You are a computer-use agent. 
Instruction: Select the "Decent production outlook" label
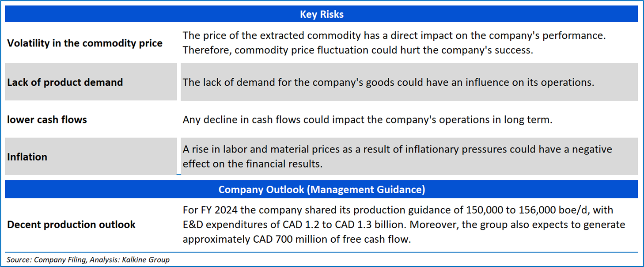point(71,225)
